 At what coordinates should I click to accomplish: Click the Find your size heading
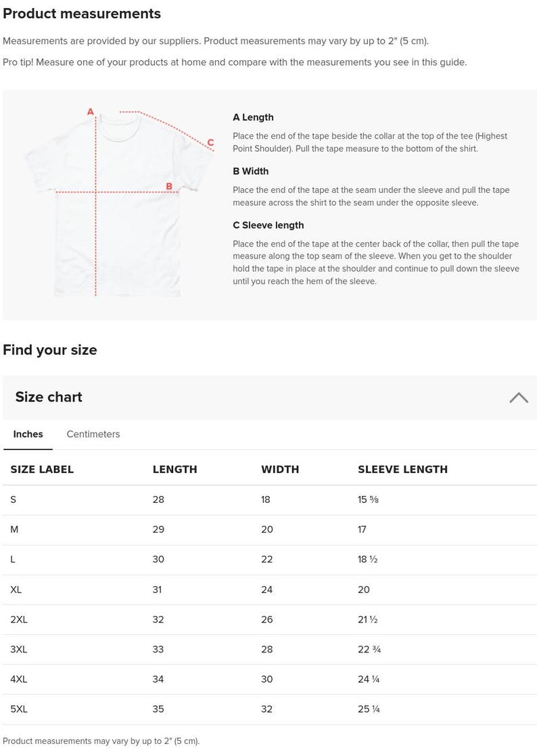(x=50, y=349)
